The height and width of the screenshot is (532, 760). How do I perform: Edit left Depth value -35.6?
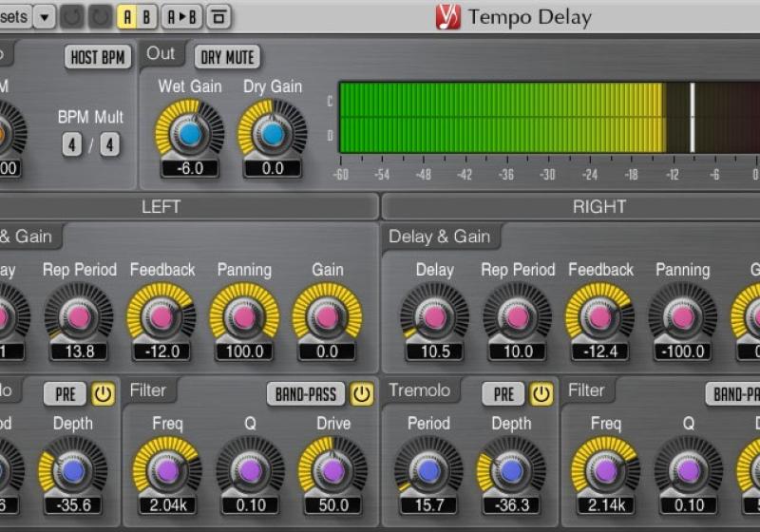tap(73, 505)
